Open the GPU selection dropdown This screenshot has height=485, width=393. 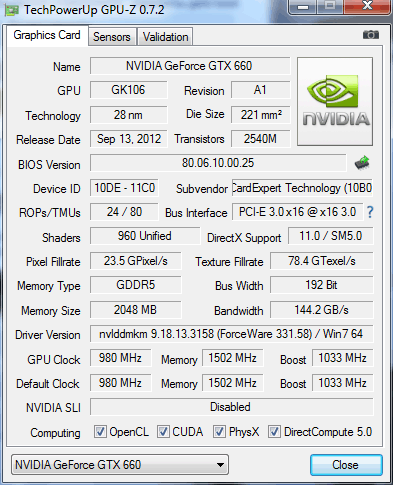[120, 464]
